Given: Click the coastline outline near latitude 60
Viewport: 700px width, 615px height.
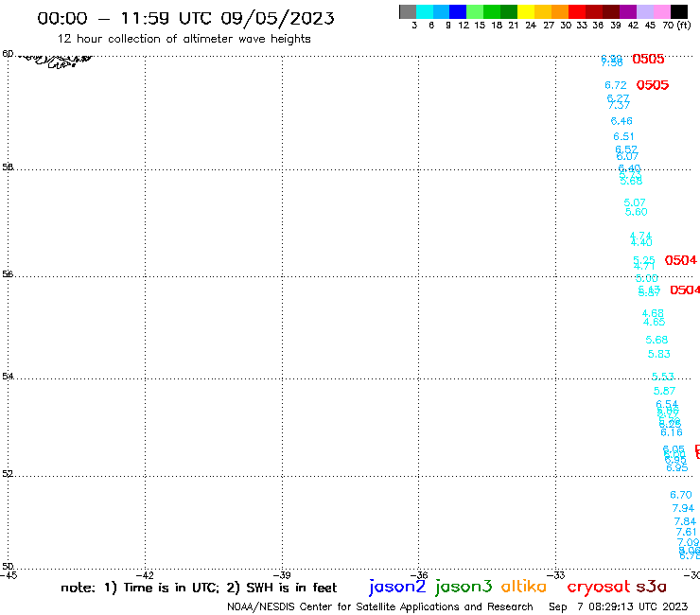Looking at the screenshot, I should coord(56,61).
